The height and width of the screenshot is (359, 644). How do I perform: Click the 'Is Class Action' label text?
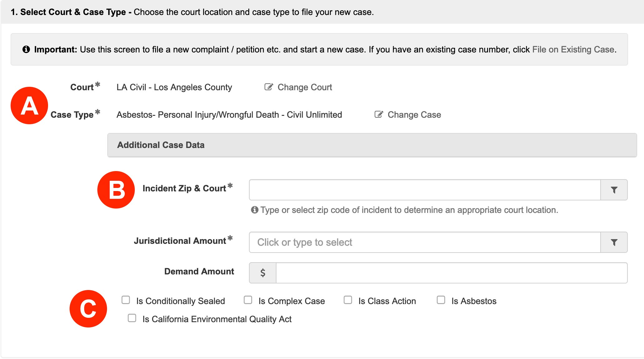387,301
